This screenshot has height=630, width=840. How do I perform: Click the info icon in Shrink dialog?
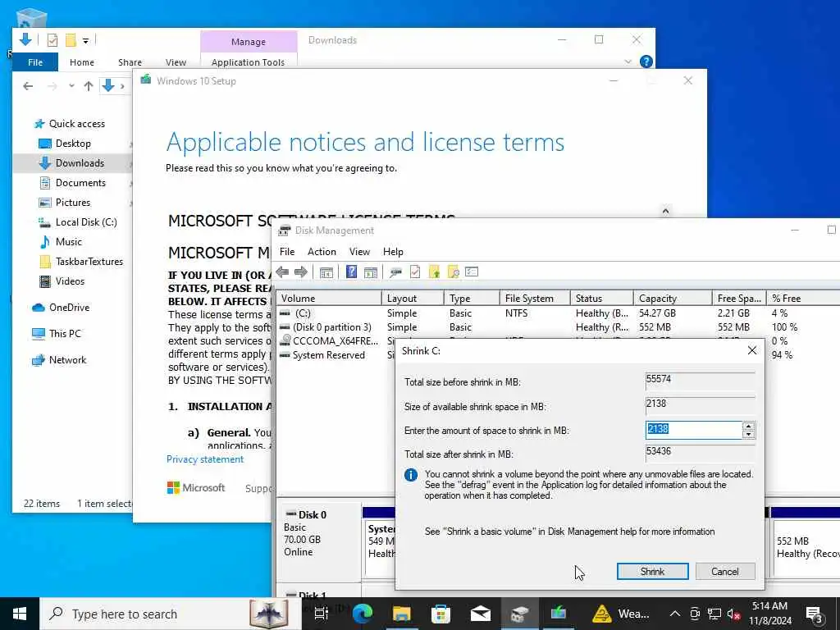pyautogui.click(x=411, y=475)
